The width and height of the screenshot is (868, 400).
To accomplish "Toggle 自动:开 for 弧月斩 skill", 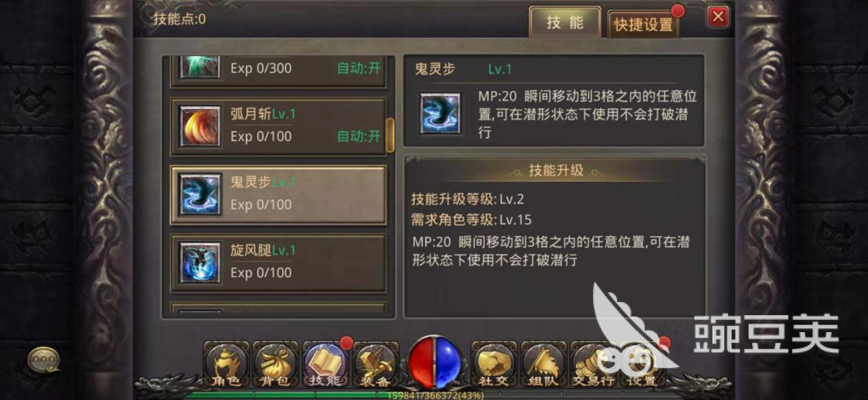I will coord(359,136).
